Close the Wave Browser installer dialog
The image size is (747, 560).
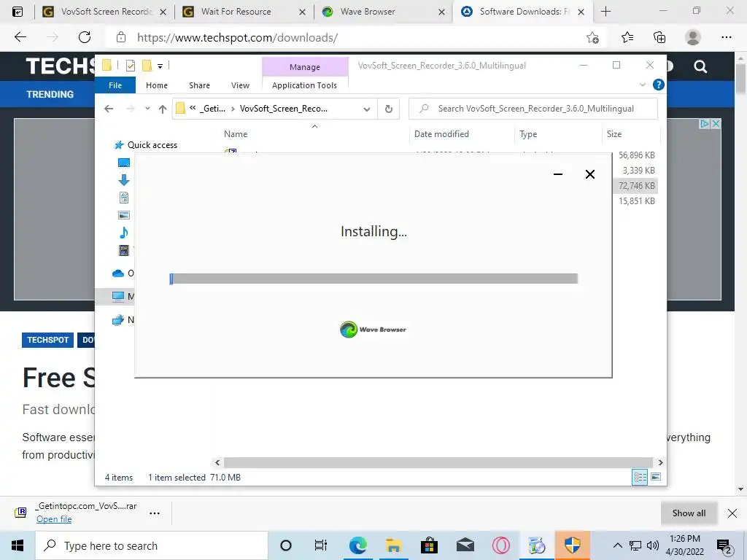pyautogui.click(x=589, y=174)
